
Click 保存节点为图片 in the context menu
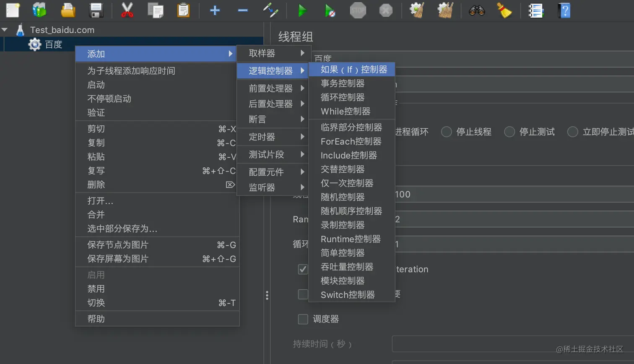pyautogui.click(x=157, y=245)
